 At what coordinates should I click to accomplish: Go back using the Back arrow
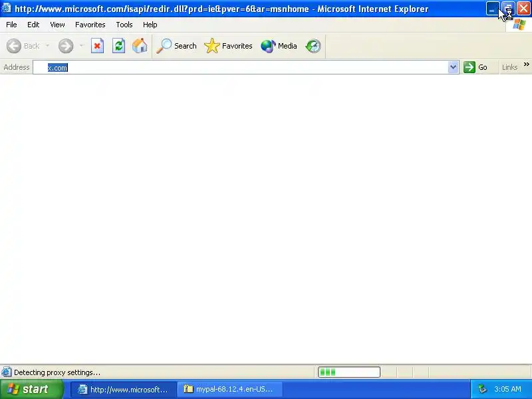click(23, 46)
